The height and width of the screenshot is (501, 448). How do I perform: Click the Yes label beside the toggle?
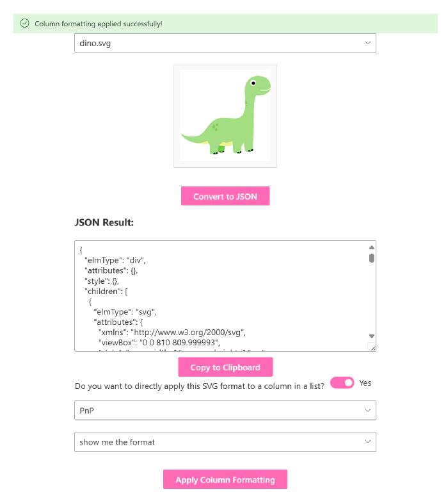coord(365,383)
